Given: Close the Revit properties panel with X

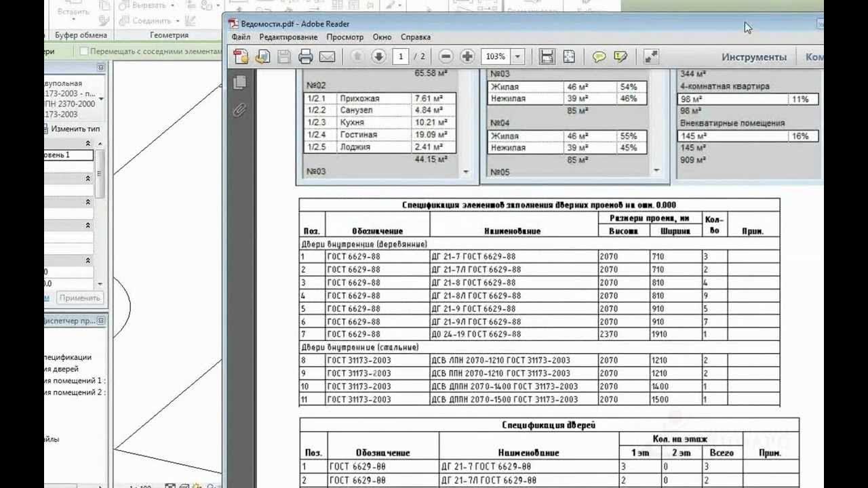Looking at the screenshot, I should (x=101, y=67).
